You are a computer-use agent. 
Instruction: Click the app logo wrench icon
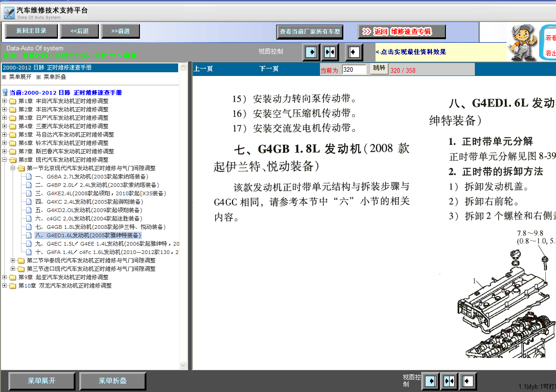[x=9, y=13]
